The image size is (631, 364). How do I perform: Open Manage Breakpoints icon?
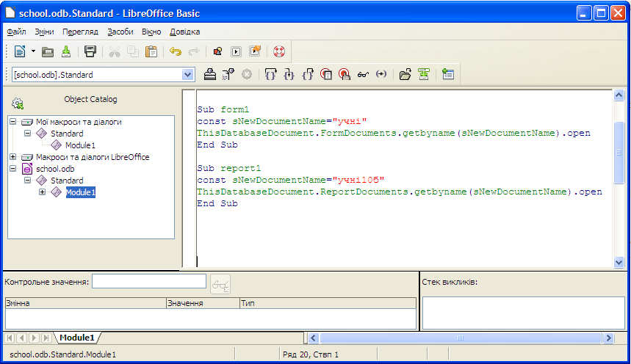click(345, 74)
